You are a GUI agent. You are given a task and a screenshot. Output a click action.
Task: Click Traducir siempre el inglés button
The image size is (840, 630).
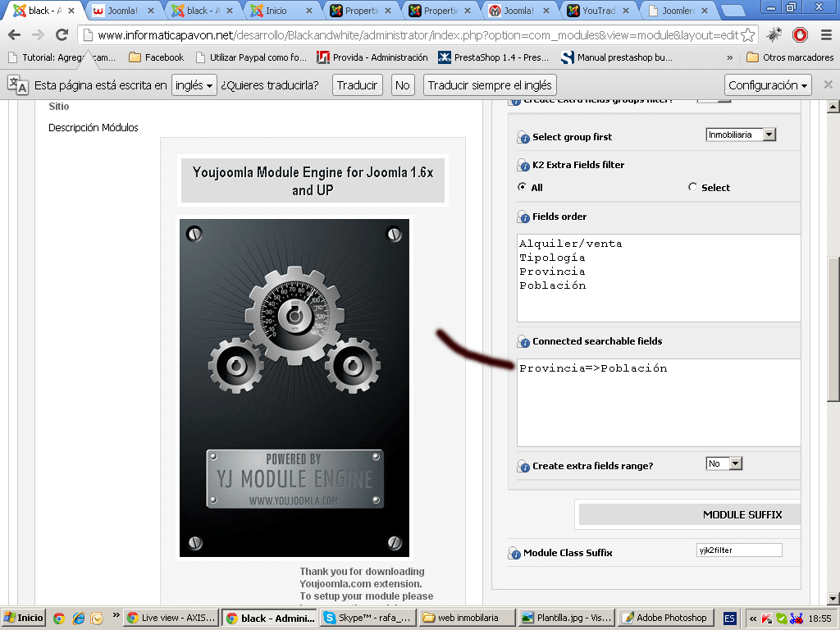pyautogui.click(x=490, y=85)
